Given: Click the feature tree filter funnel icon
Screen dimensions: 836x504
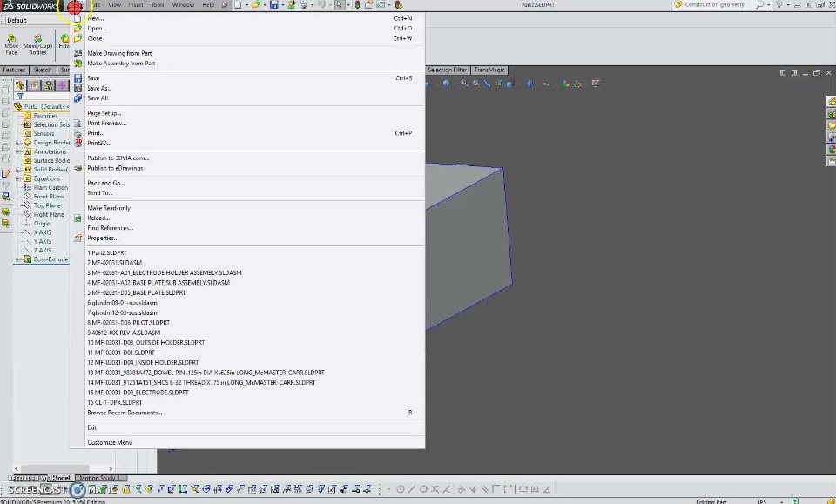Looking at the screenshot, I should tap(20, 97).
